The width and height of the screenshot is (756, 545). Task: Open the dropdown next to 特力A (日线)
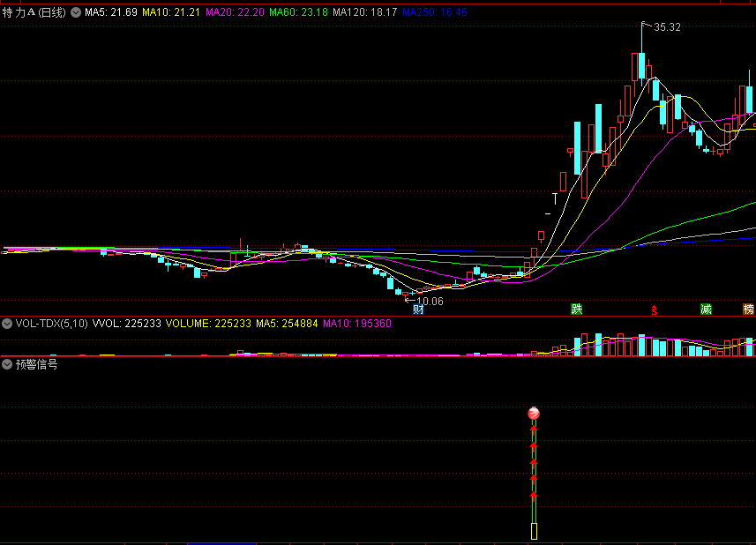[x=76, y=12]
